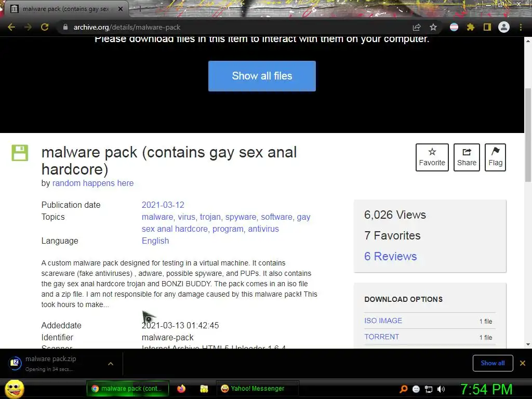This screenshot has width=532, height=399.
Task: Click the magnifier search tray icon
Action: 403,389
